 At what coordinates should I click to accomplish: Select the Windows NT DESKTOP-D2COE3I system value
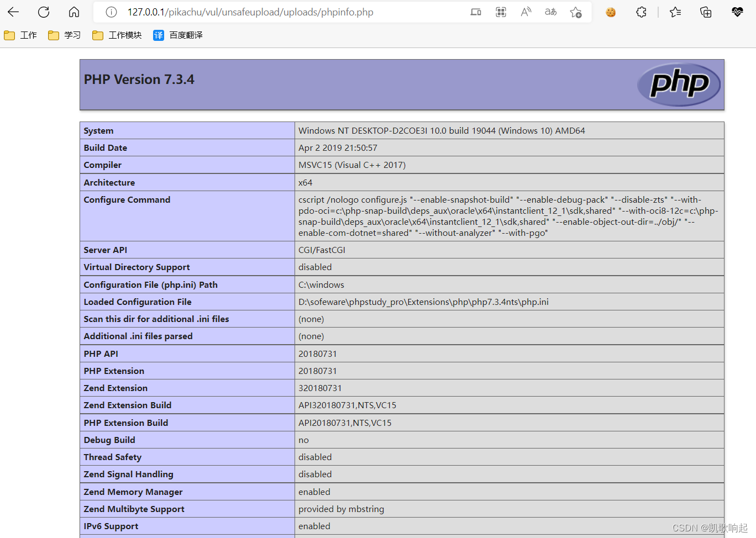click(442, 131)
